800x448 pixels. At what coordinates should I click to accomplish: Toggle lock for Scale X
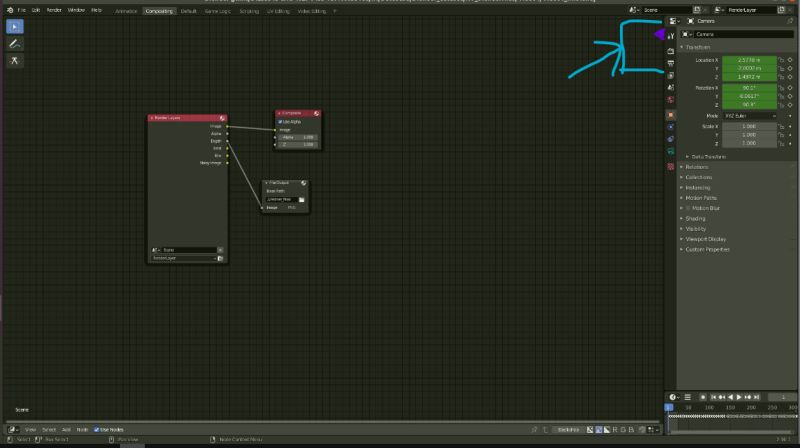pos(781,127)
